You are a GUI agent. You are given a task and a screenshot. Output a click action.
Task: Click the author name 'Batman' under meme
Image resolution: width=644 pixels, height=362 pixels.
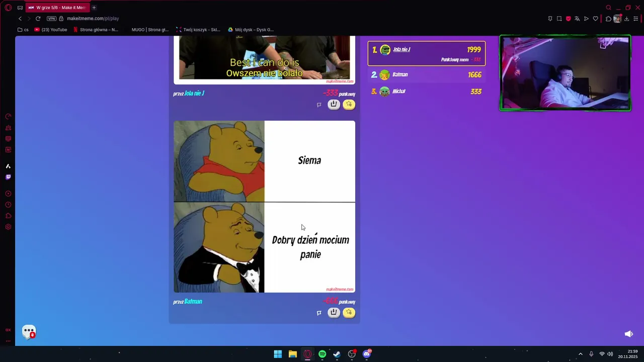[x=193, y=301]
